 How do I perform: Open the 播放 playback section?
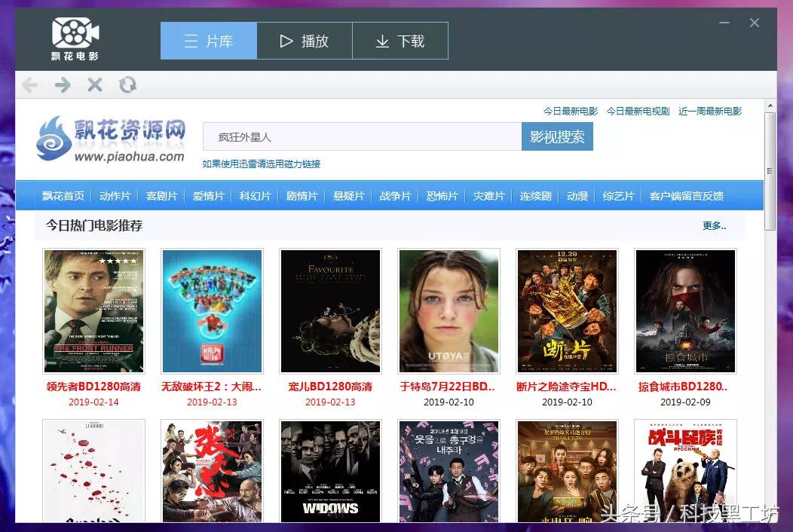click(305, 41)
